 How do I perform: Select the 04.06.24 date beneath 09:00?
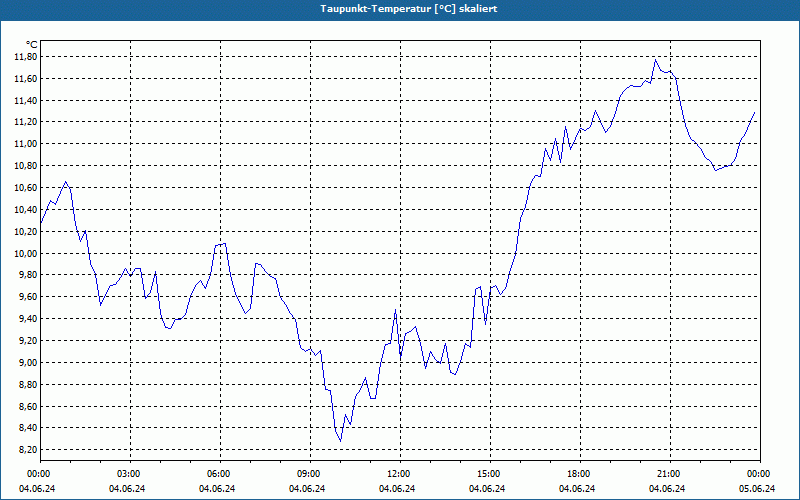tap(307, 489)
